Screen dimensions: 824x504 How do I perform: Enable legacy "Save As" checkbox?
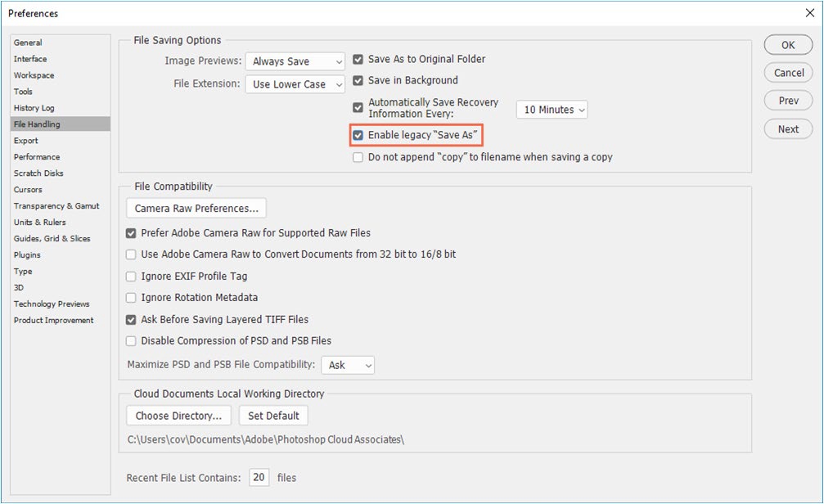[x=358, y=135]
